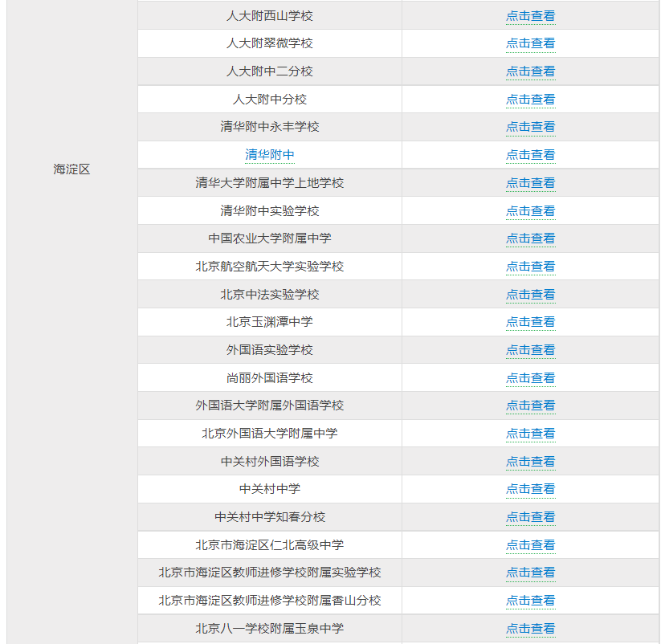665x644 pixels.
Task: Click the cell 北京玉渊潭中学
Action: click(x=270, y=322)
